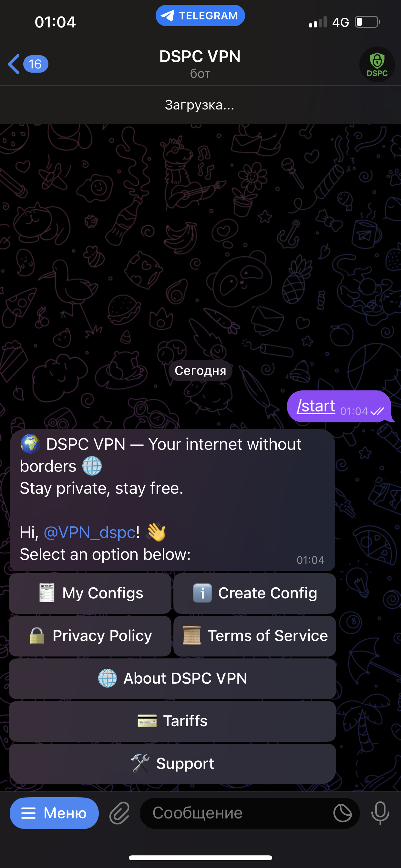The height and width of the screenshot is (868, 401).
Task: Open About DSPC VPN
Action: pyautogui.click(x=172, y=679)
